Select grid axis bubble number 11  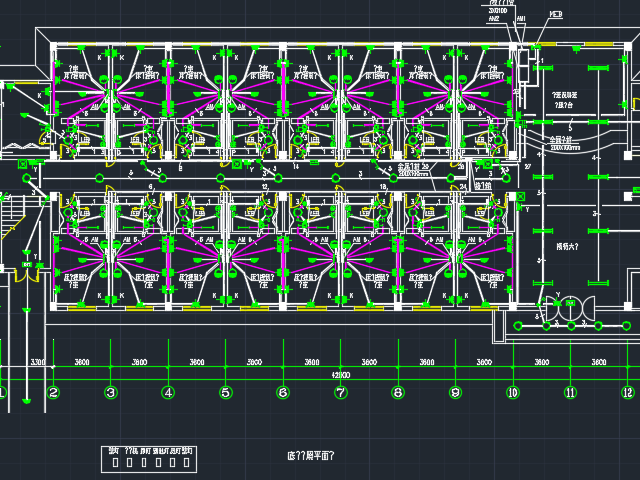point(570,393)
